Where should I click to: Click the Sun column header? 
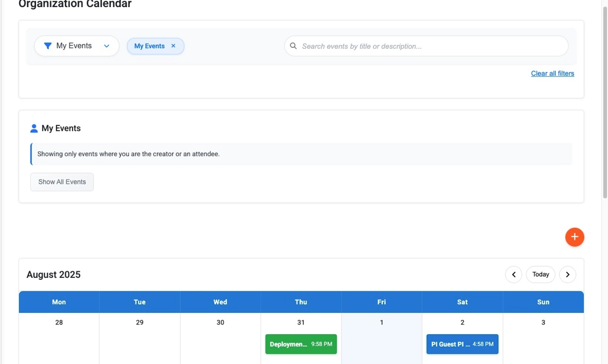click(543, 302)
